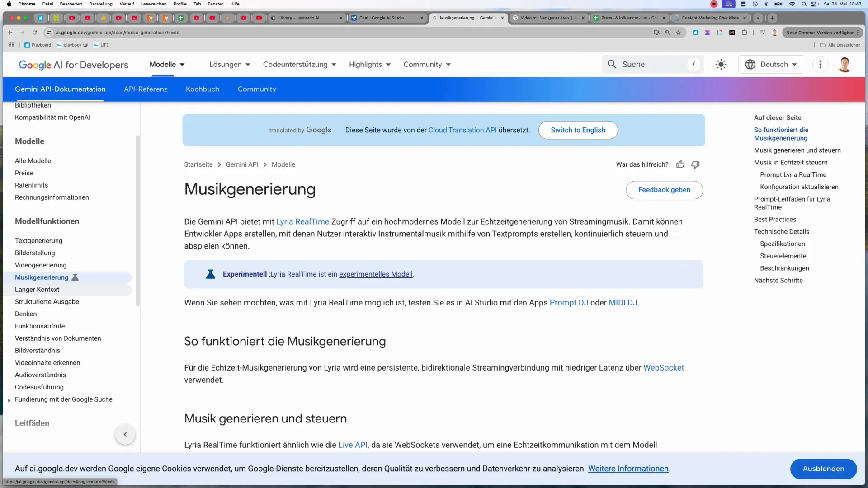Viewport: 868px width, 488px height.
Task: Click into the Suche search field
Action: pyautogui.click(x=653, y=65)
